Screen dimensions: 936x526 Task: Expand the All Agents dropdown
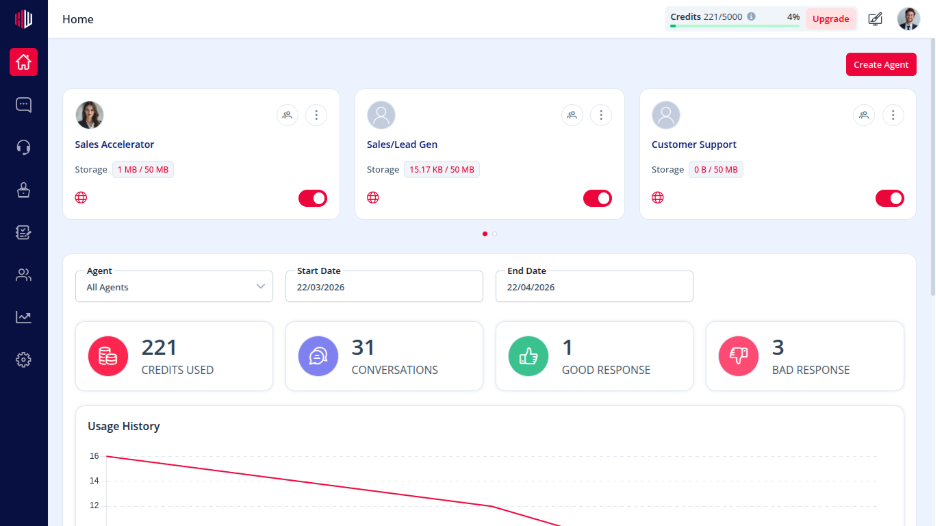(x=174, y=287)
